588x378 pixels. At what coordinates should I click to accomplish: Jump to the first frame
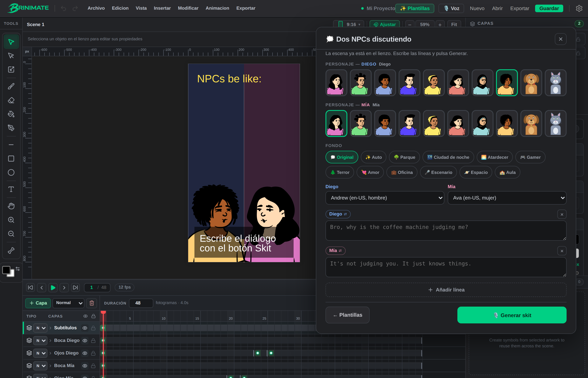(x=30, y=287)
